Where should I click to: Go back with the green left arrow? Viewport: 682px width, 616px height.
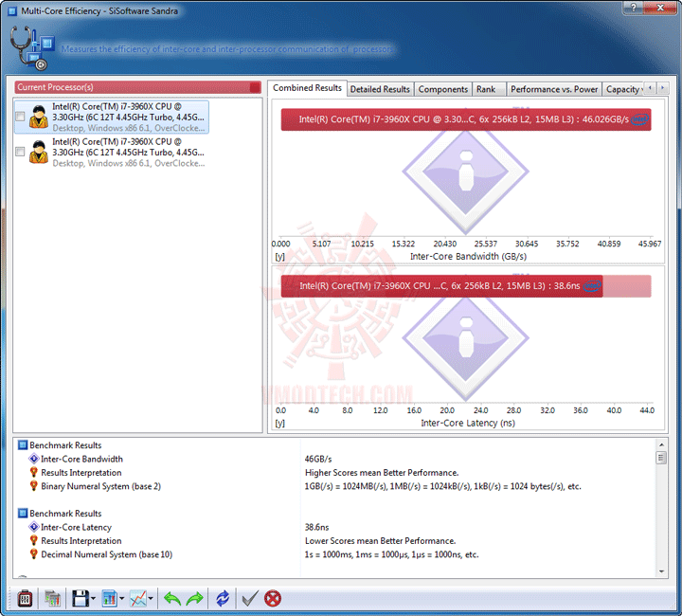(172, 599)
